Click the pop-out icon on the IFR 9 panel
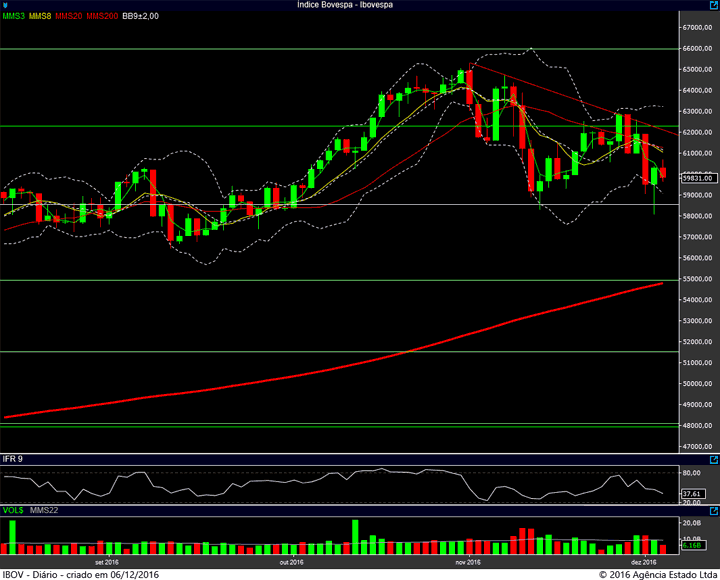 pos(714,460)
